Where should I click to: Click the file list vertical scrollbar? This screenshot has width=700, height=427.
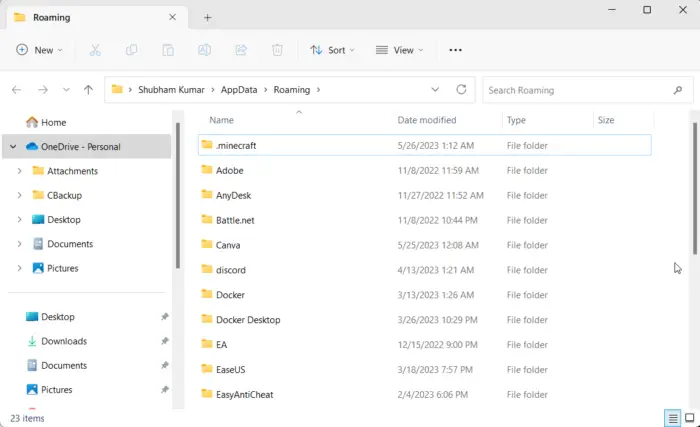pos(695,188)
